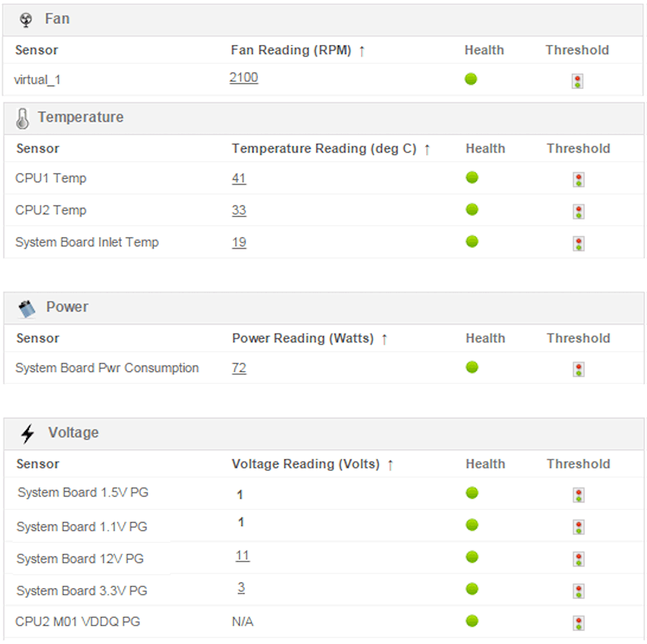Click green health indicator for CPU2 Temp
This screenshot has width=647, height=644.
click(472, 210)
